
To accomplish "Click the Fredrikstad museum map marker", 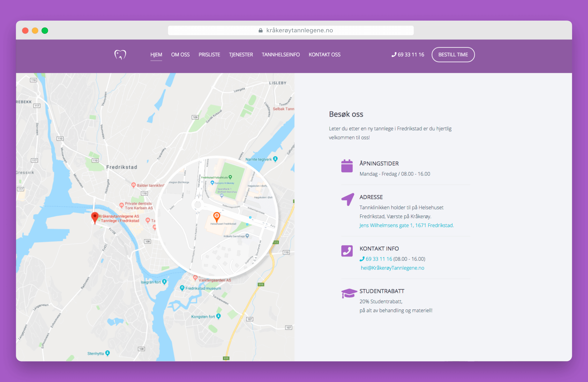I will click(x=182, y=288).
